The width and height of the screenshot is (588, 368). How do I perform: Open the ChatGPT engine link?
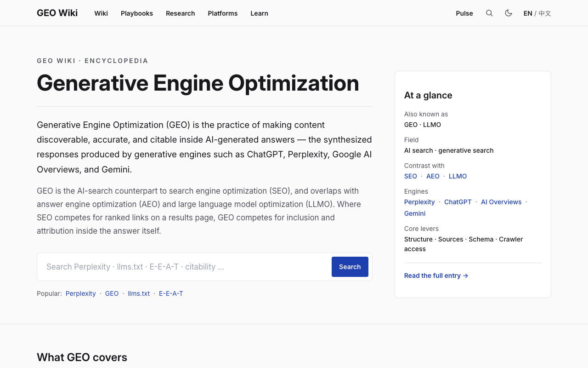(458, 202)
